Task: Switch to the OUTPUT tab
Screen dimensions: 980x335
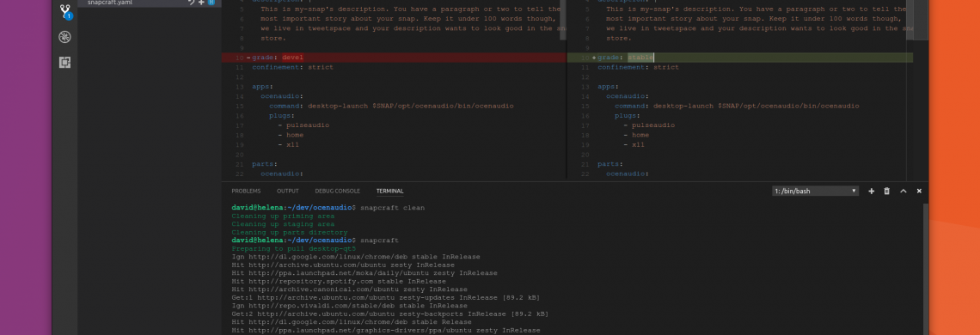Action: pos(287,192)
